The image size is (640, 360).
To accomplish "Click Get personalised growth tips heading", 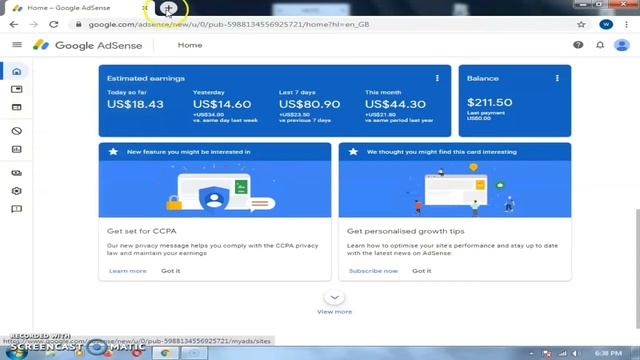I will pos(406,231).
